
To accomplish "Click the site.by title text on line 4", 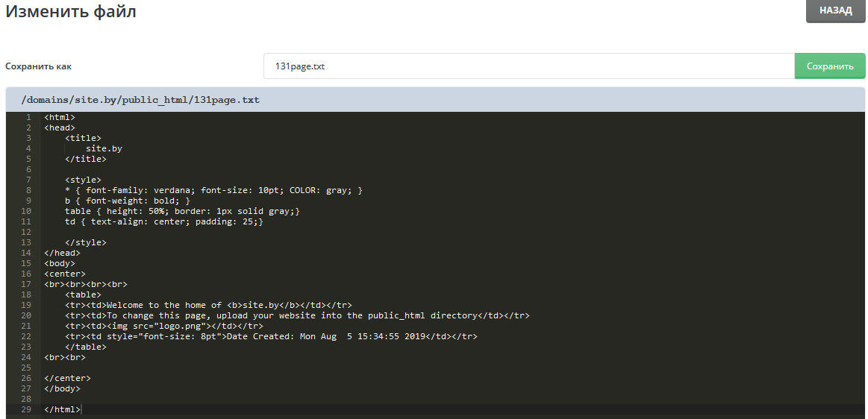I will tap(104, 148).
